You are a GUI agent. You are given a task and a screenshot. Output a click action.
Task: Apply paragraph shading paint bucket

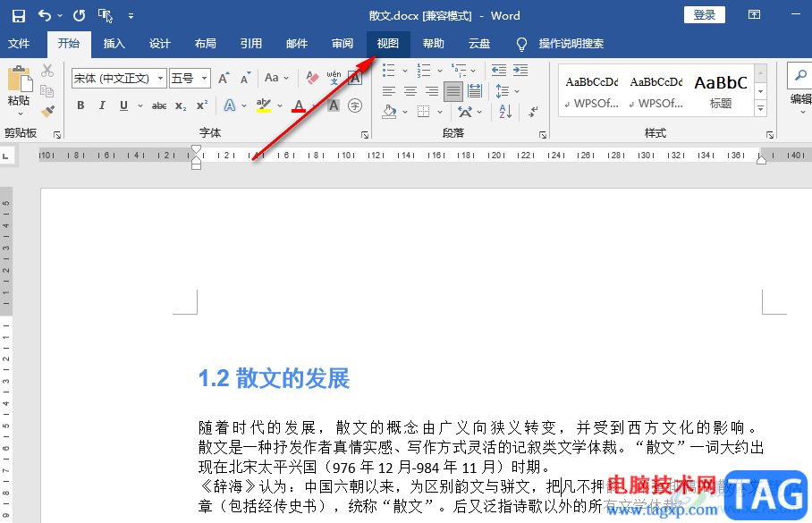pyautogui.click(x=389, y=112)
